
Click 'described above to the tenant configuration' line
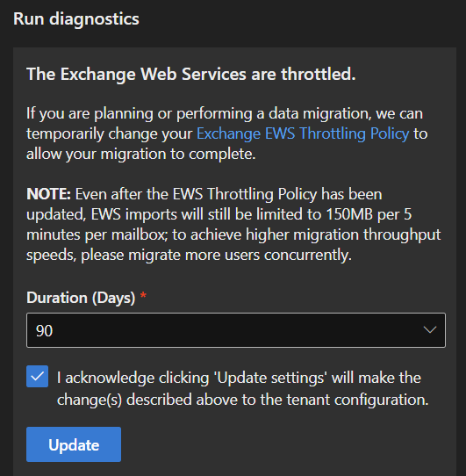click(x=277, y=400)
